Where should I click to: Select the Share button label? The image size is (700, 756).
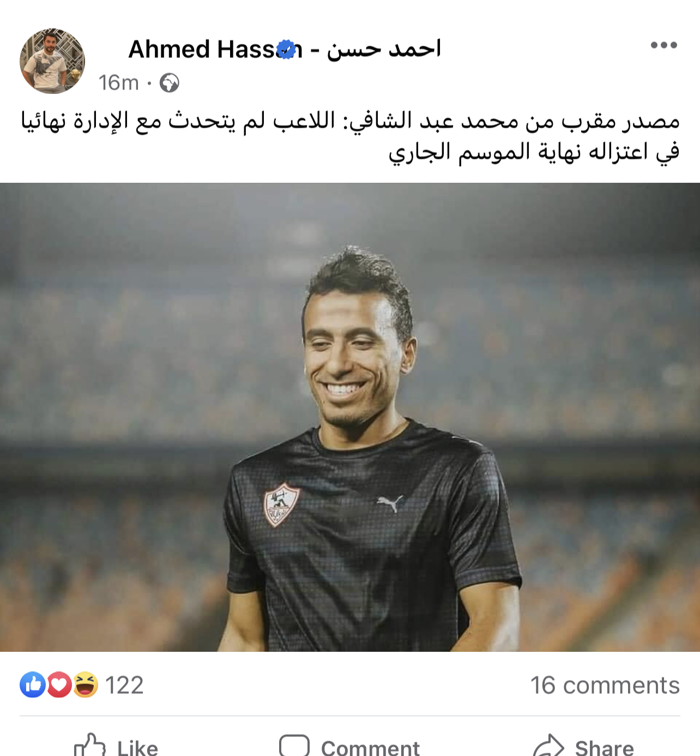605,747
